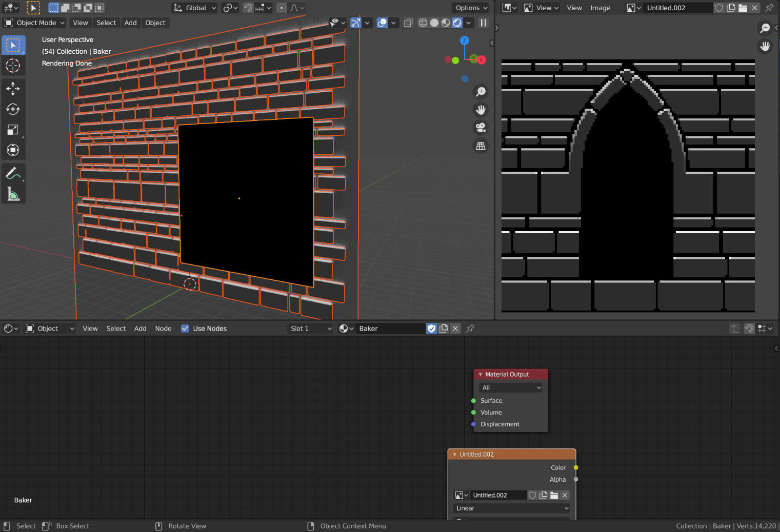Viewport: 780px width, 532px height.
Task: Open the pivot point dropdown
Action: [230, 8]
